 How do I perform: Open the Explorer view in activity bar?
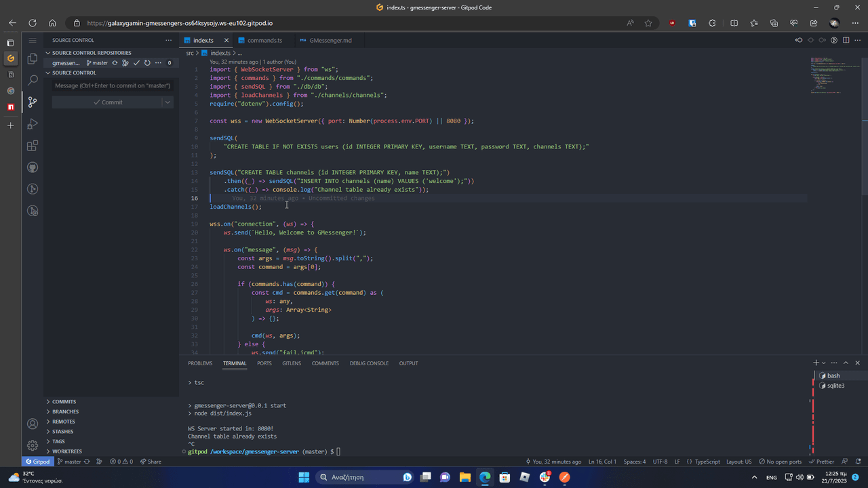click(32, 59)
